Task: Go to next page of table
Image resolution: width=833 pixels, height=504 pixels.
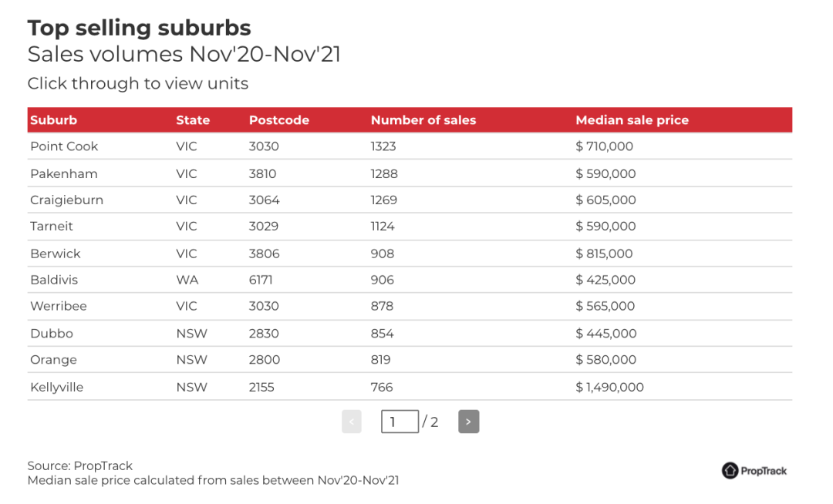Action: [469, 422]
